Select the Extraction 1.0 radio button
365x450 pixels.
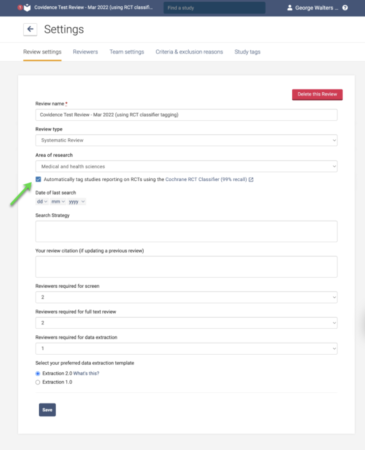click(38, 382)
